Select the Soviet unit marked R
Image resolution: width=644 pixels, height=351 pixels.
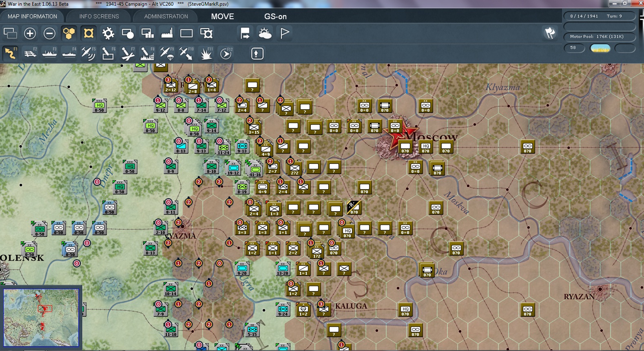[x=354, y=208]
